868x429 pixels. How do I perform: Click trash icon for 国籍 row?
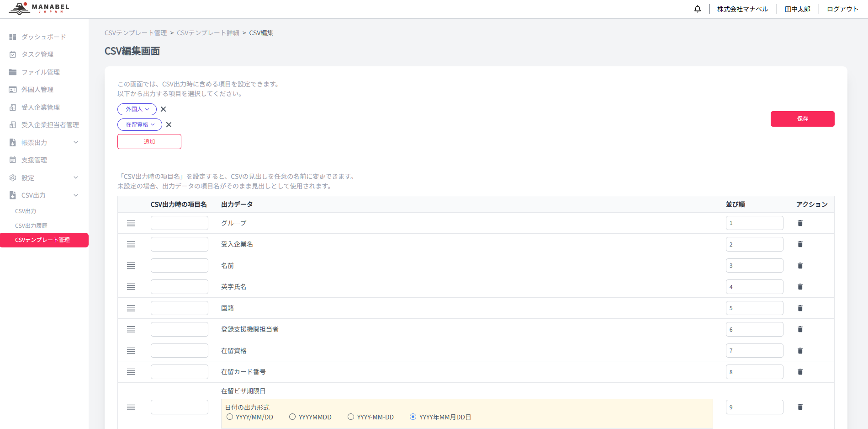coord(800,308)
